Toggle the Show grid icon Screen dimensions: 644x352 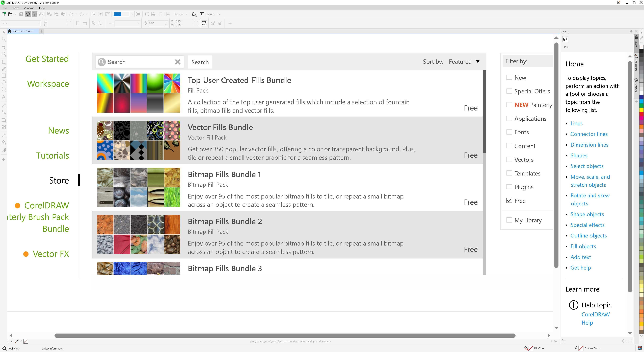tap(153, 14)
